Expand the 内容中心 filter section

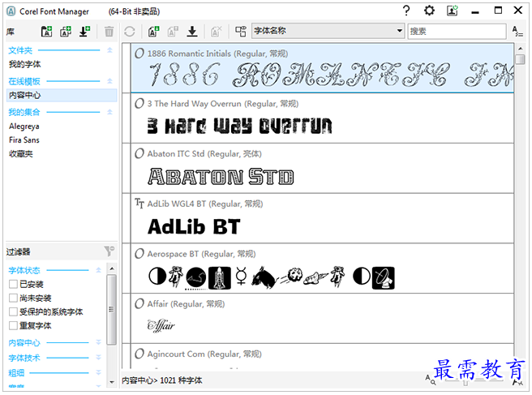(98, 342)
